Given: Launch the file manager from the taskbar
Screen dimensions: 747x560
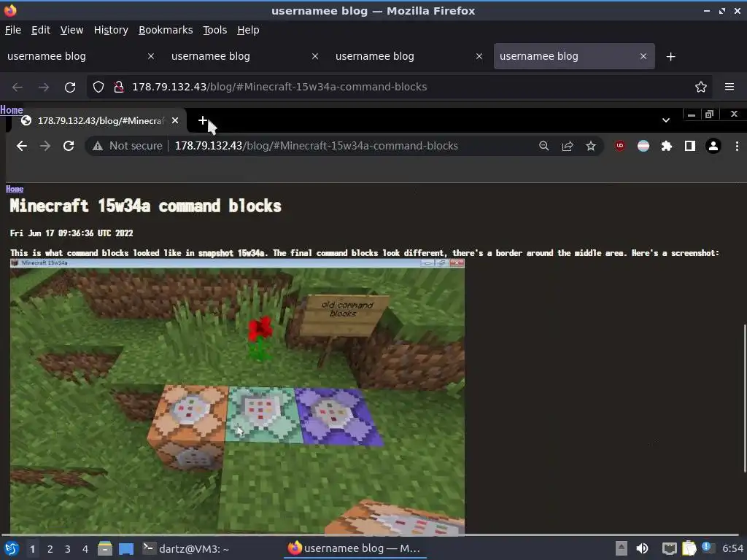Looking at the screenshot, I should 105,548.
